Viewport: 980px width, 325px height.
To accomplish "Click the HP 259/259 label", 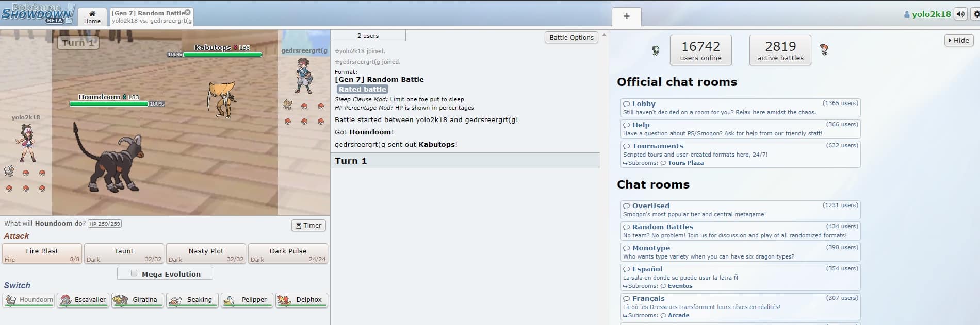I will point(105,224).
